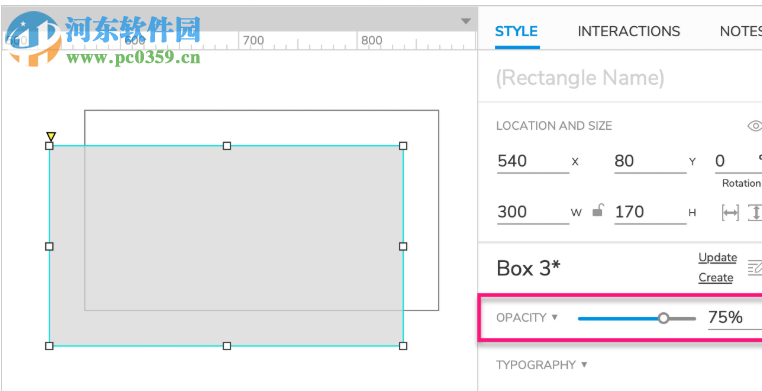
Task: Click the lock aspect ratio icon
Action: pos(598,211)
